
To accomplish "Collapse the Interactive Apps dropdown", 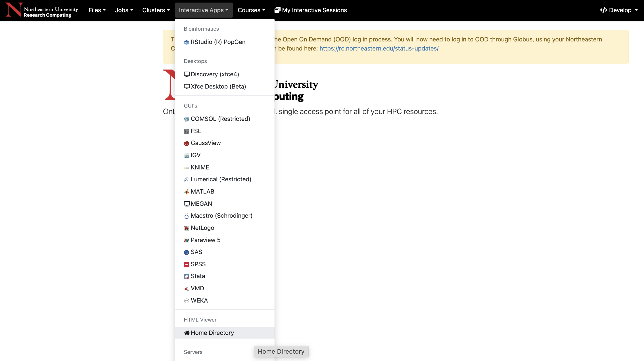I will (x=204, y=10).
